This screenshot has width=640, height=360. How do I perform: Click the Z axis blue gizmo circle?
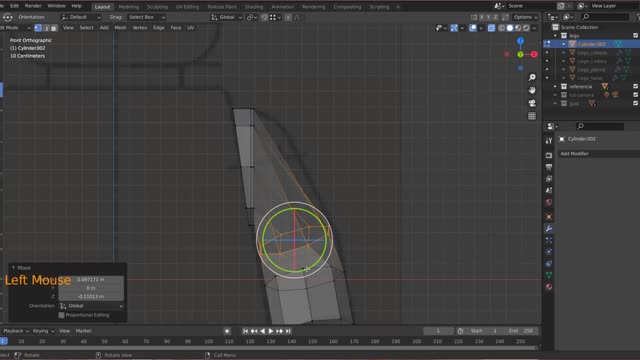pos(520,41)
